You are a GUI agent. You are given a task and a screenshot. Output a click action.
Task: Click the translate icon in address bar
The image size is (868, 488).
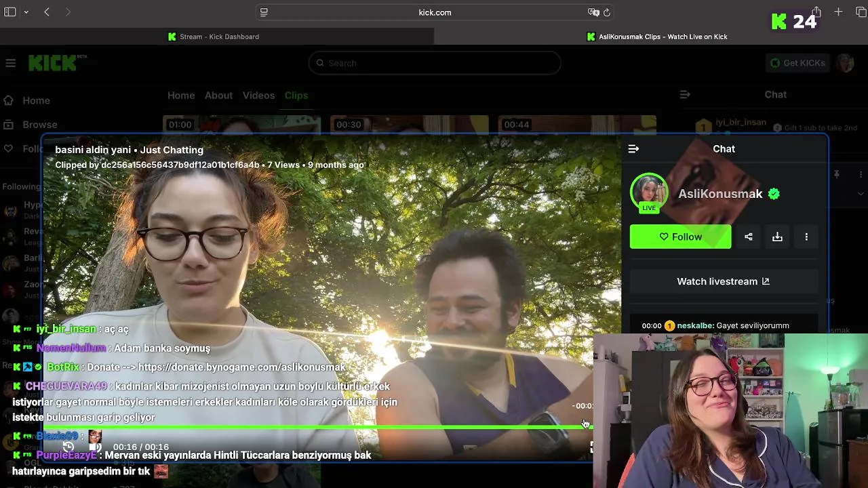[x=593, y=12]
